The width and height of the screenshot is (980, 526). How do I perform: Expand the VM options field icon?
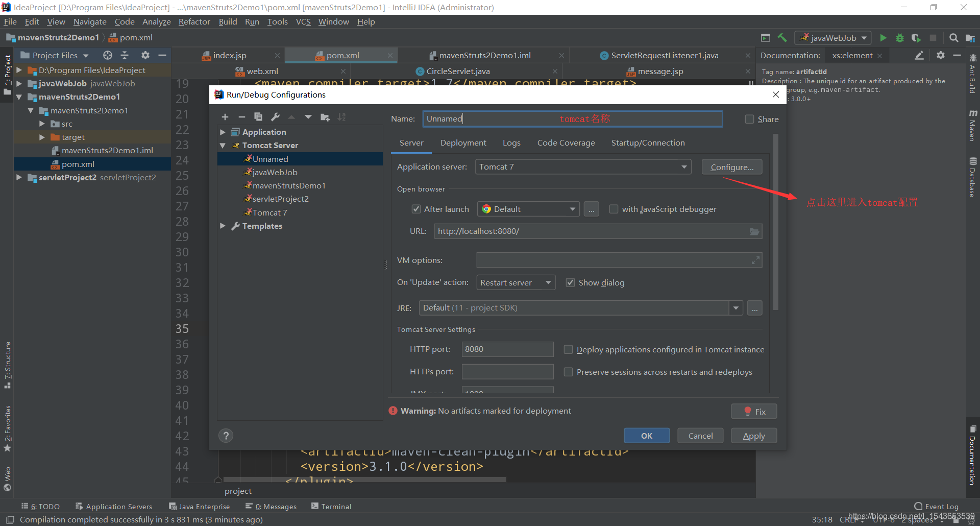click(755, 260)
